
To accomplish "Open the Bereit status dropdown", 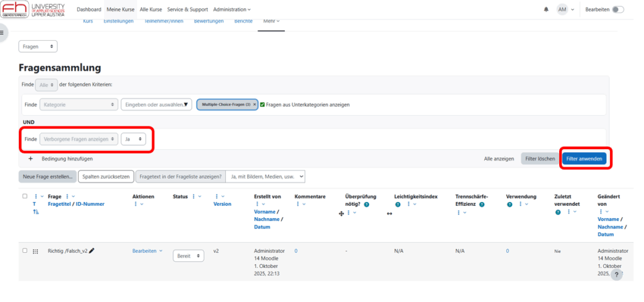I will [x=189, y=256].
